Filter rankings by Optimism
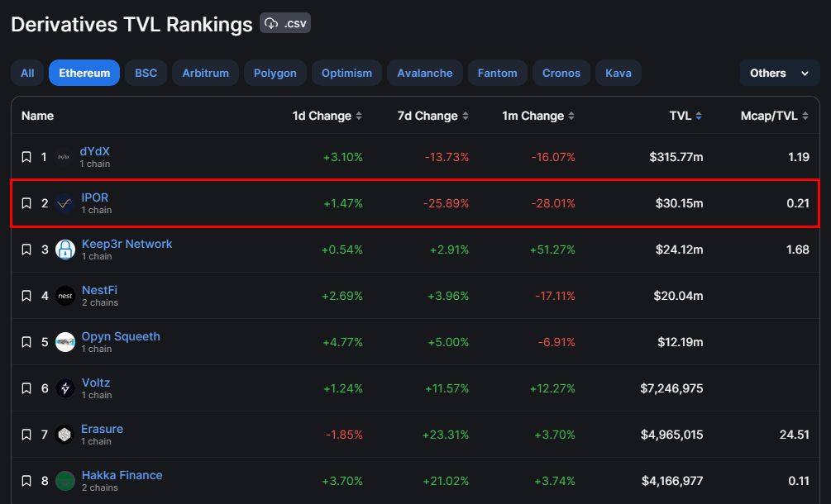This screenshot has height=504, width=831. pyautogui.click(x=346, y=73)
